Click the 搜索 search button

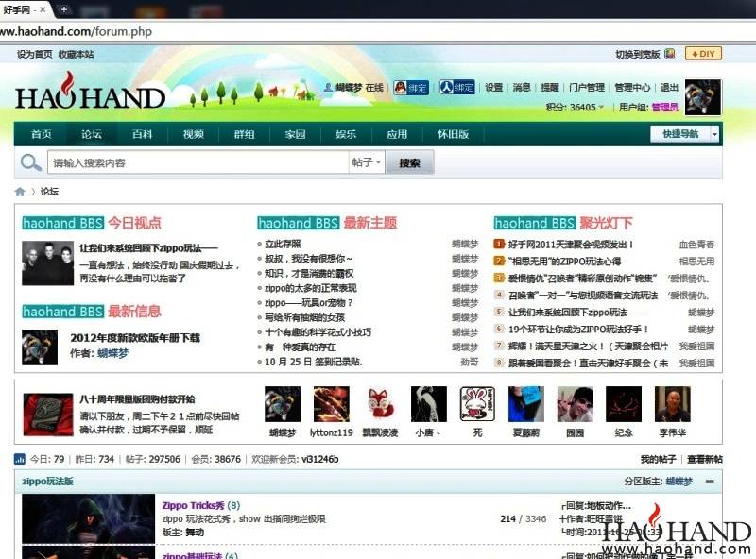point(410,162)
